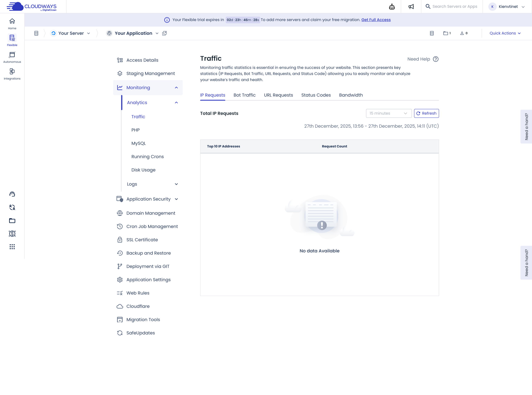Collapse the Monitoring menu section

coord(176,88)
